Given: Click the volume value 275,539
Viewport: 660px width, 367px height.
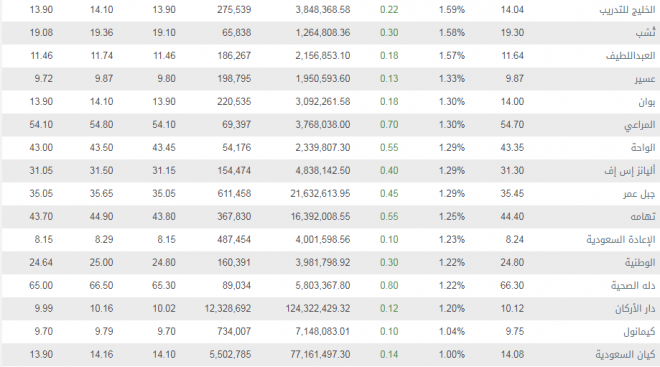Looking at the screenshot, I should point(234,10).
